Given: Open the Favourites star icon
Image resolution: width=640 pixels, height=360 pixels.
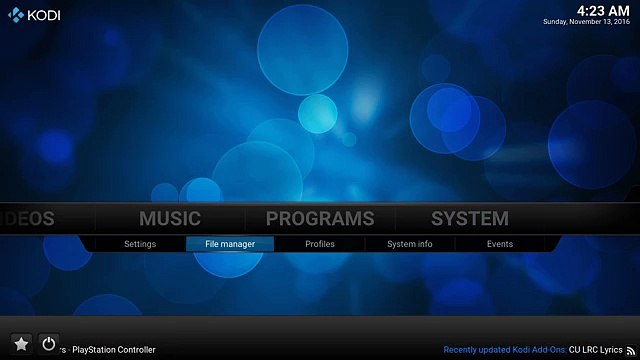Looking at the screenshot, I should pos(21,344).
